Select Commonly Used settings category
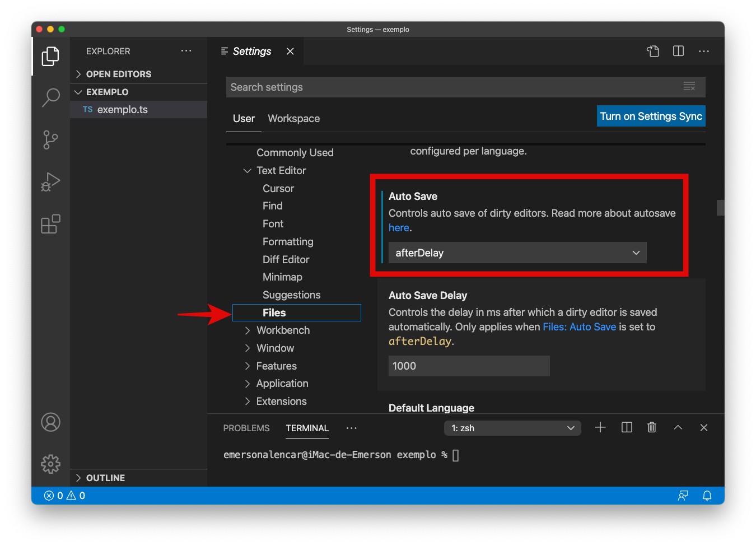 tap(295, 153)
